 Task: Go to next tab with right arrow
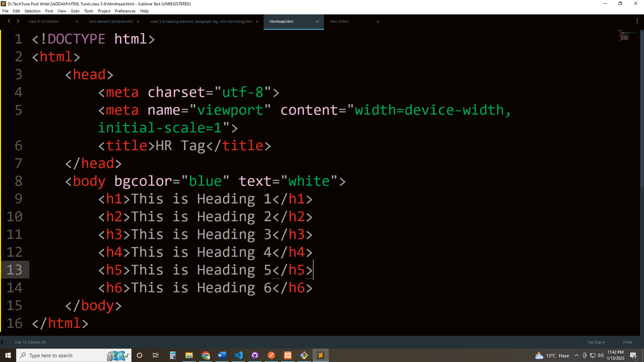point(18,21)
